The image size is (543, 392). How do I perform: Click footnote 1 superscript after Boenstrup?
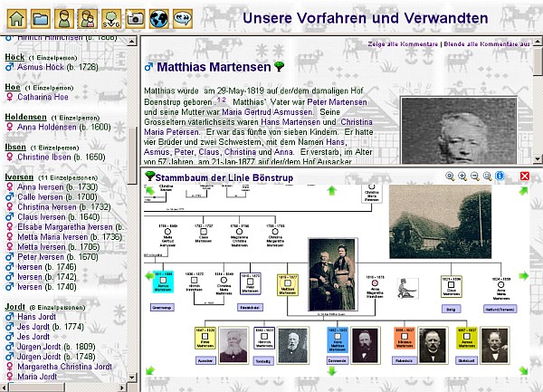tap(219, 100)
